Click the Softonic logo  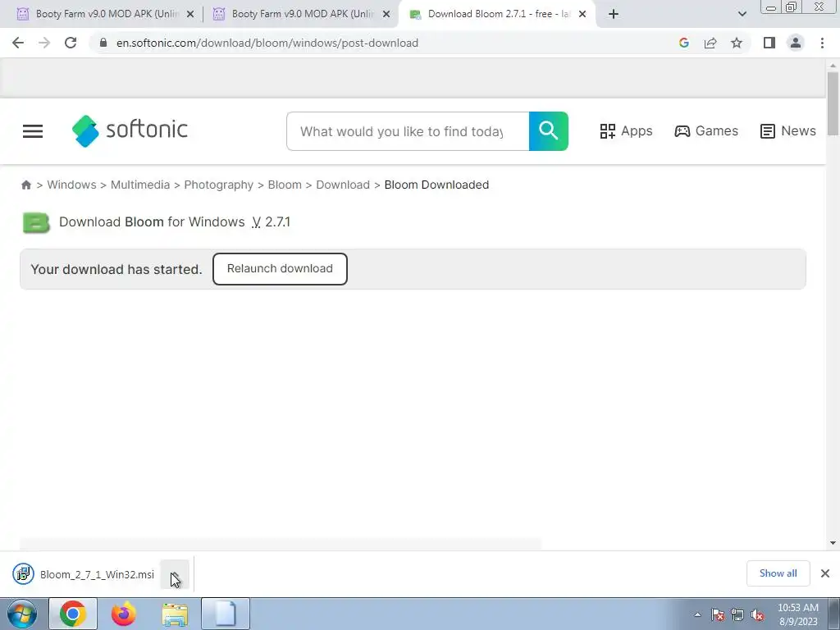tap(130, 130)
